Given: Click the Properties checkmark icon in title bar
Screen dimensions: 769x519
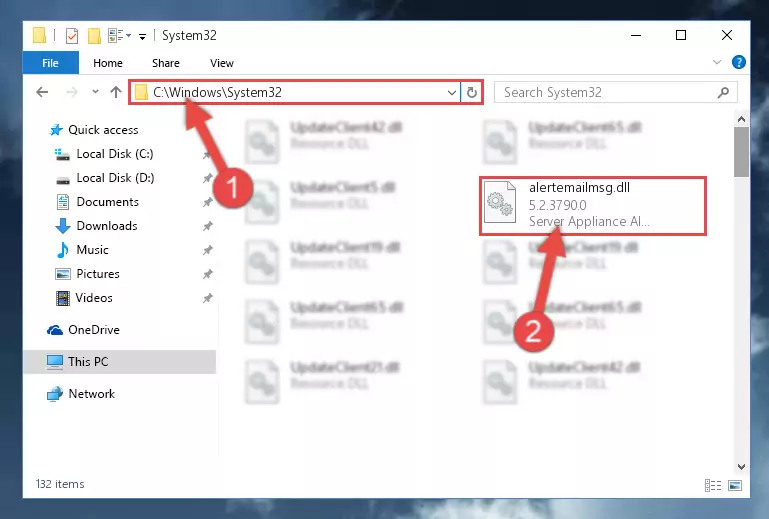Looking at the screenshot, I should pyautogui.click(x=72, y=36).
